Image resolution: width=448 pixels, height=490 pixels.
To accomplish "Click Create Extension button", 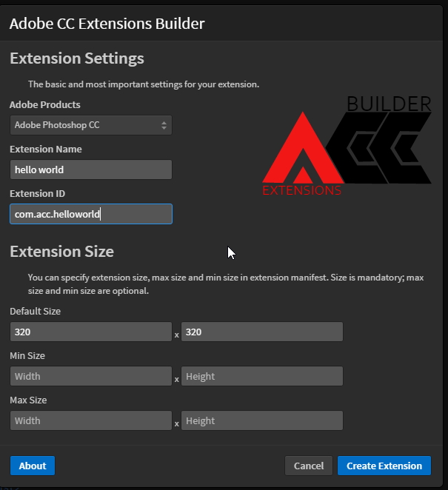I will (x=384, y=466).
